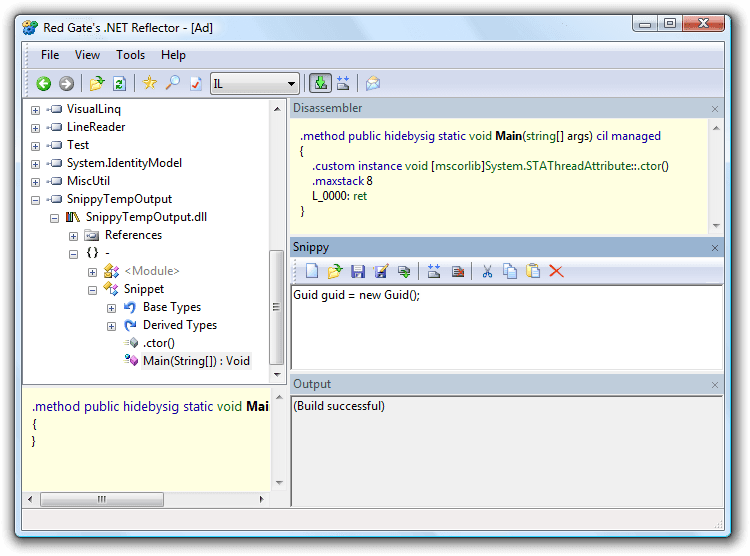Expand the Base Types node

(x=112, y=308)
